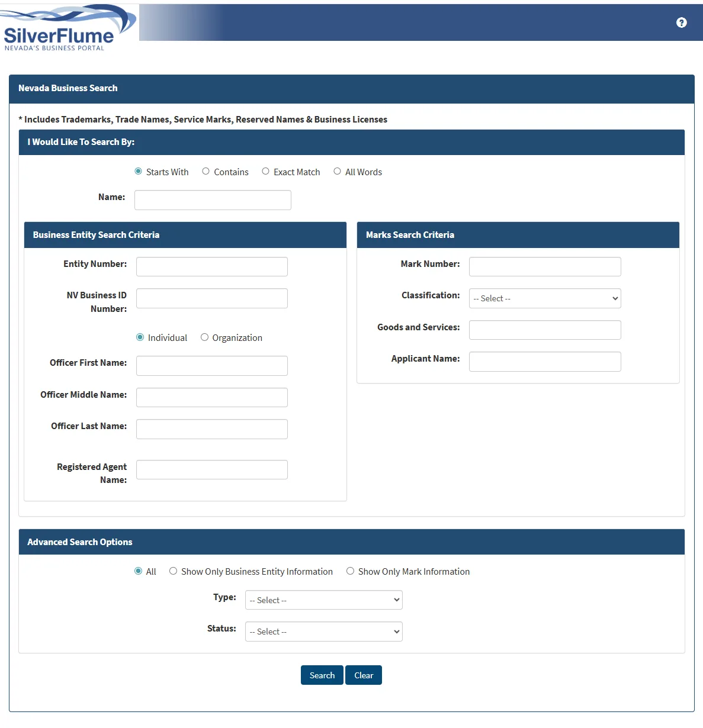Click the Includes Trademarks, Trade Names note
The height and width of the screenshot is (728, 703).
203,120
